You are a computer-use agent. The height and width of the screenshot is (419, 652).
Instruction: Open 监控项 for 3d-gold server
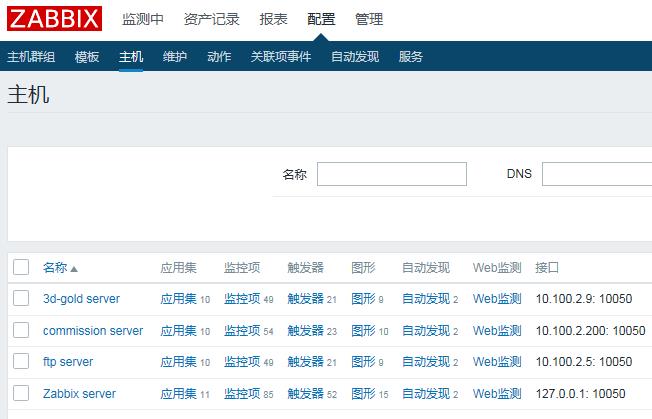(242, 299)
